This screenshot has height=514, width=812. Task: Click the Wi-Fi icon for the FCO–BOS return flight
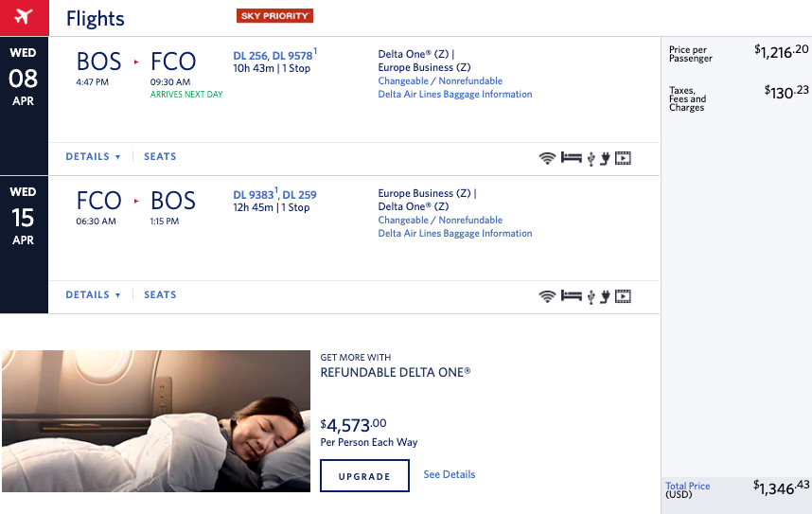(547, 296)
